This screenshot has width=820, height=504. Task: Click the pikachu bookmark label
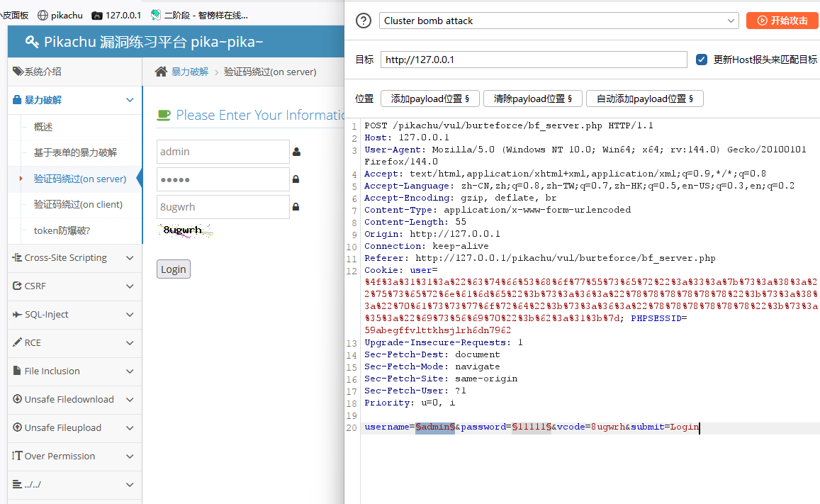coord(67,16)
